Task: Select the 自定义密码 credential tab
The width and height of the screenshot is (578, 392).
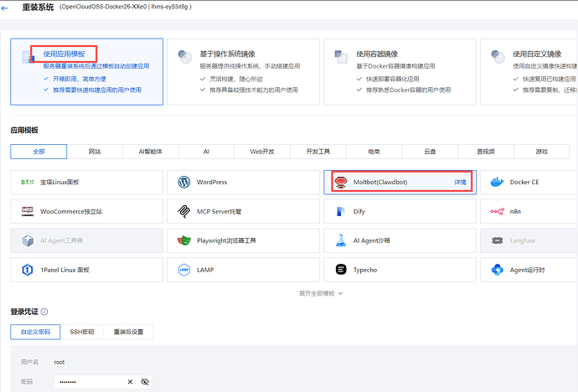Action: click(35, 332)
